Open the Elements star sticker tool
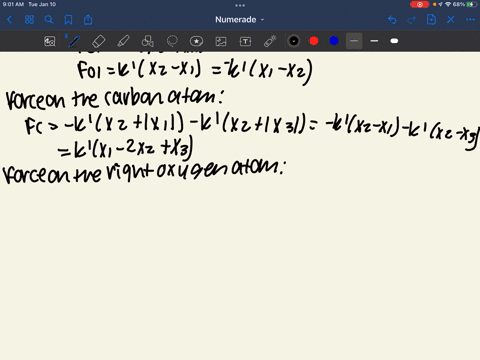The image size is (480, 360). (x=196, y=41)
